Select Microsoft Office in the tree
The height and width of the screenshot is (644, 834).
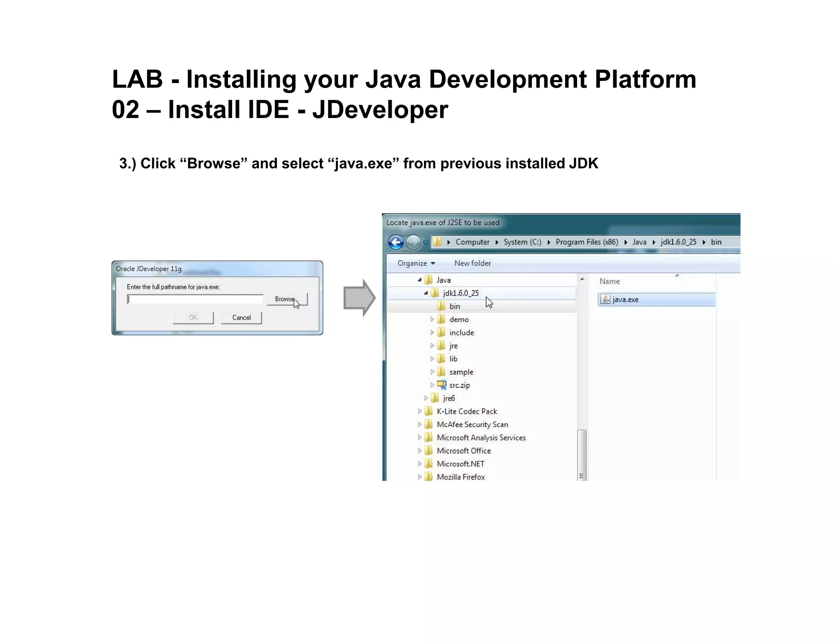click(464, 451)
